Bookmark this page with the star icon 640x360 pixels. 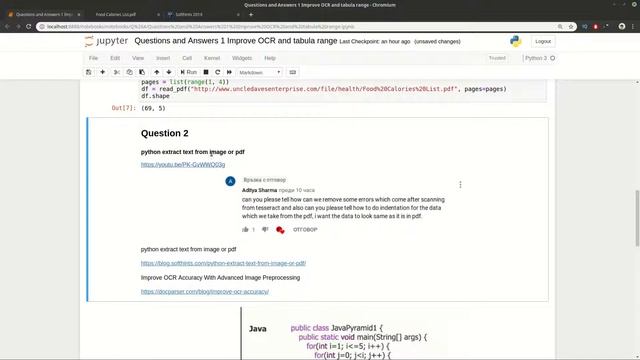tap(571, 27)
